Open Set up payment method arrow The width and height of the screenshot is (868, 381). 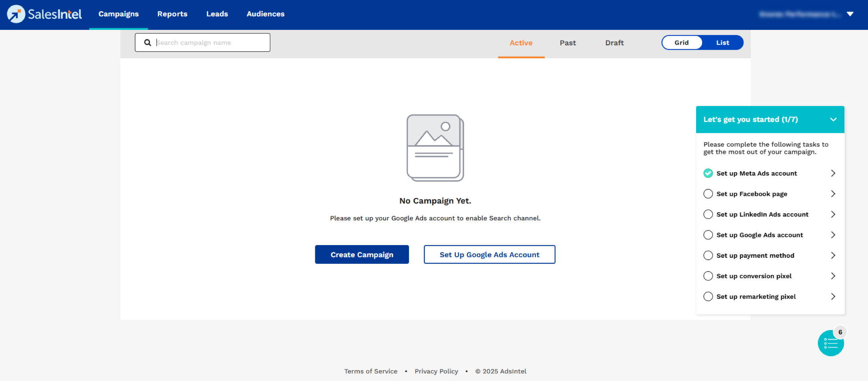click(833, 255)
